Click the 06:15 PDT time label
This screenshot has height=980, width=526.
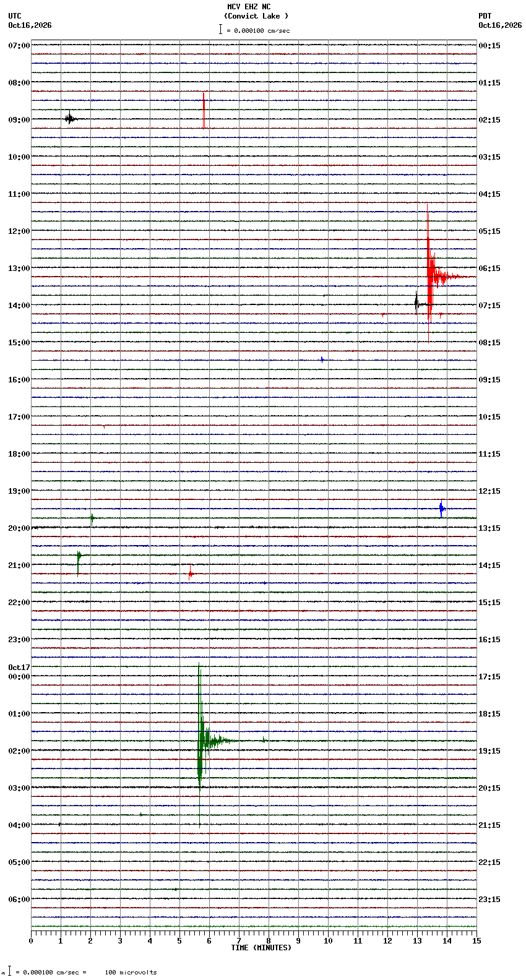489,269
